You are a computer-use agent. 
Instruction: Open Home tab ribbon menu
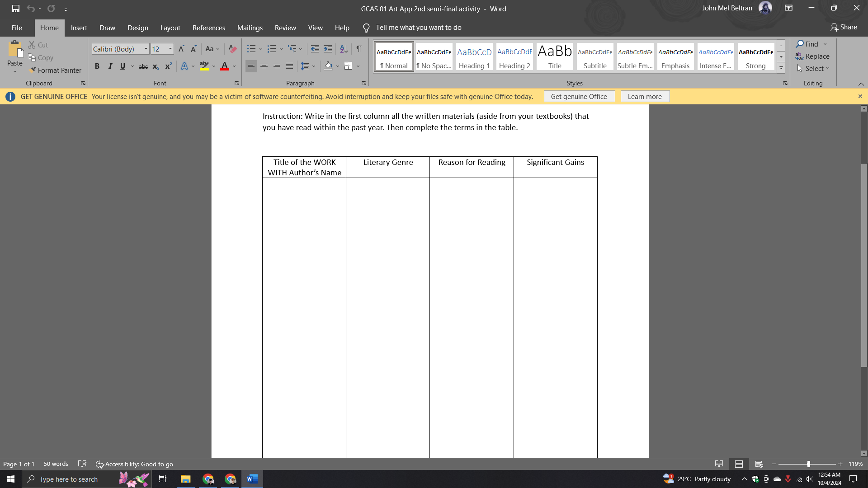(x=49, y=28)
